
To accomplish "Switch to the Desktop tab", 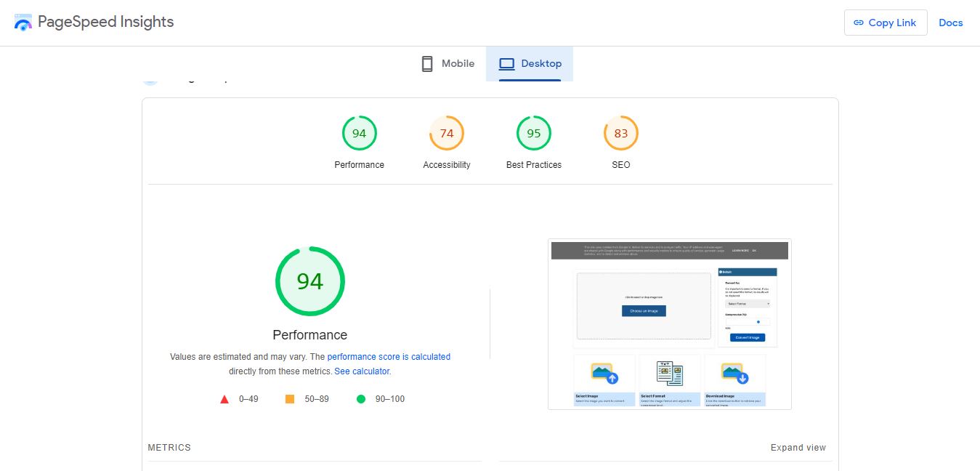I will click(530, 63).
